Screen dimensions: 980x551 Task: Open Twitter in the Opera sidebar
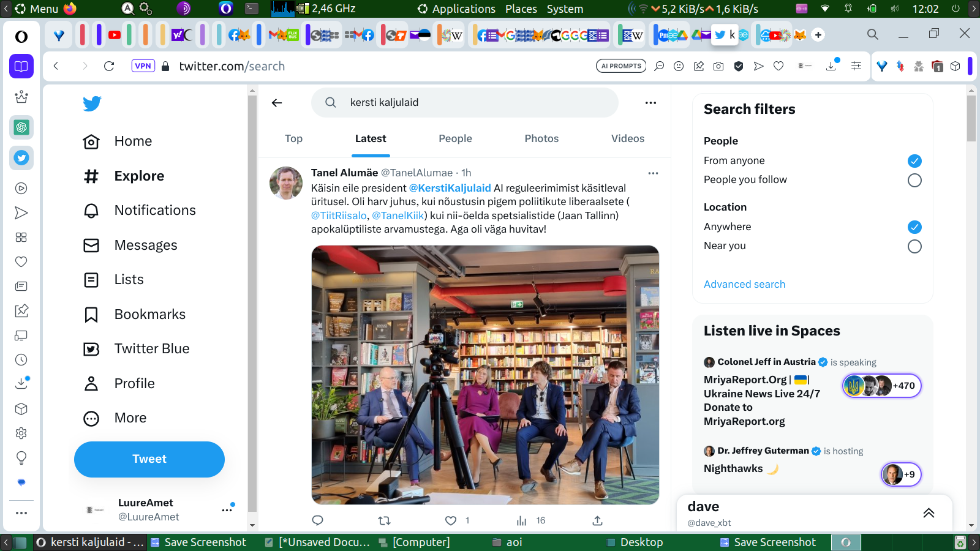(21, 158)
